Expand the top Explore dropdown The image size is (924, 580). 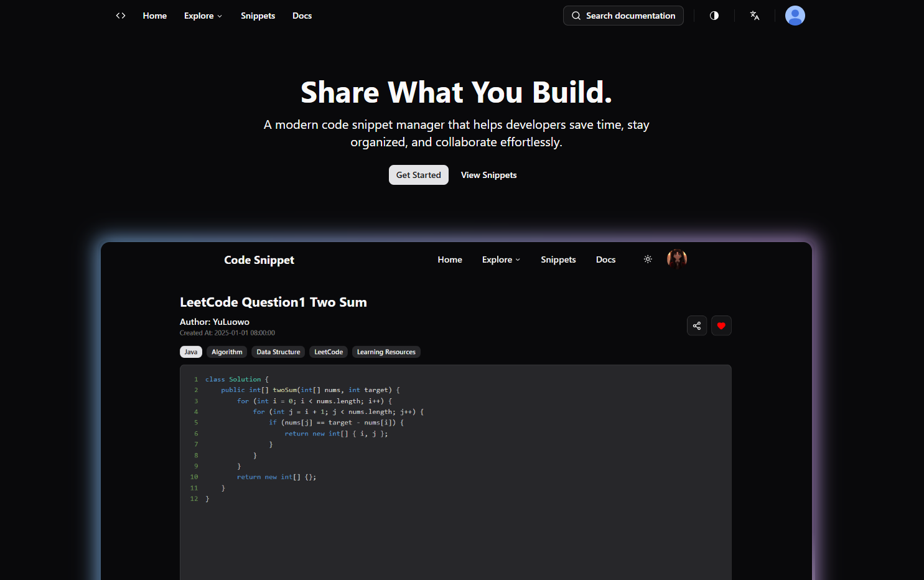[x=203, y=16]
